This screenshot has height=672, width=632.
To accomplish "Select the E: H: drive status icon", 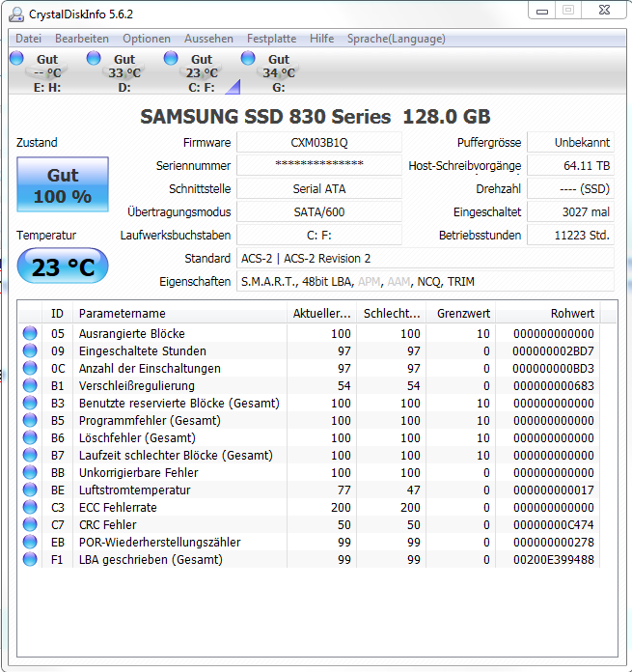I will click(17, 58).
